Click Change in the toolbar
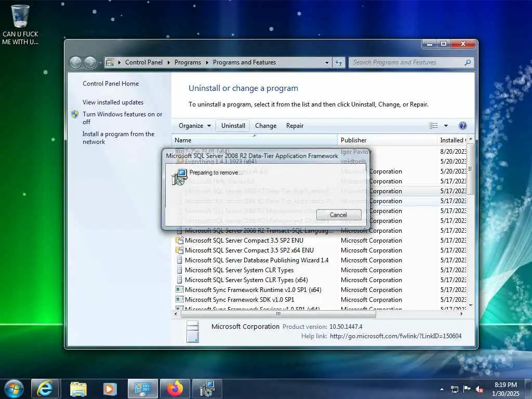Viewport: 532px width, 399px height. pos(265,126)
